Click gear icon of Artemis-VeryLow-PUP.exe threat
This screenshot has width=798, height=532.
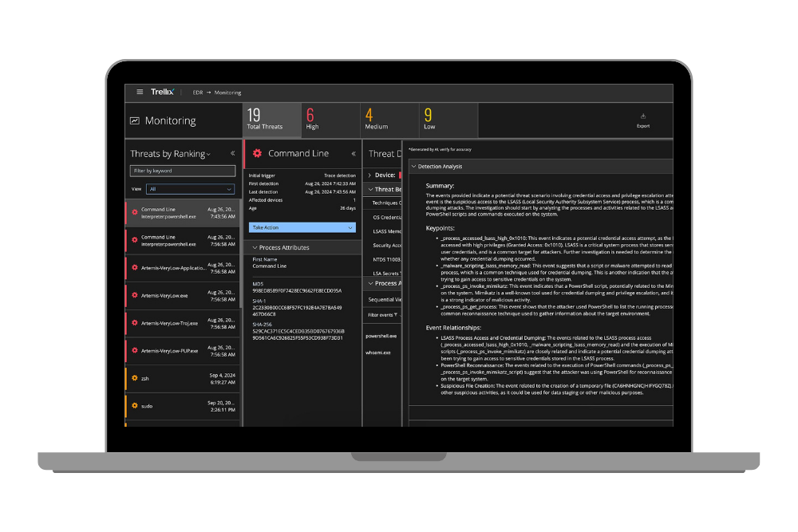coord(135,350)
